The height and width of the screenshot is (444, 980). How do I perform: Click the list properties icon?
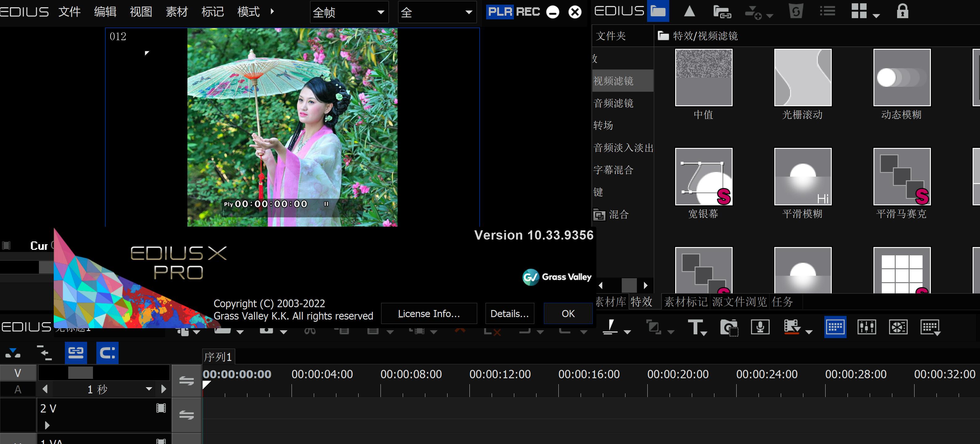tap(827, 11)
